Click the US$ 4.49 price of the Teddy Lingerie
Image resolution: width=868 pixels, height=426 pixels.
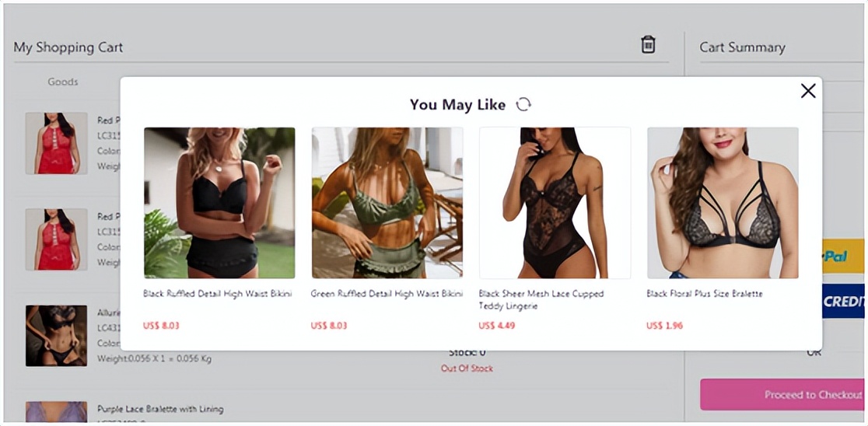pos(496,325)
